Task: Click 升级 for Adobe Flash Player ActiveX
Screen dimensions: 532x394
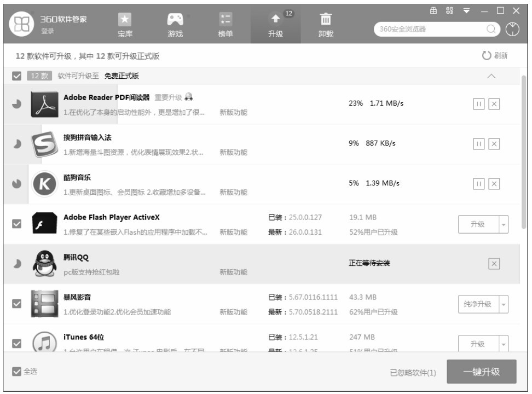Action: (x=478, y=224)
